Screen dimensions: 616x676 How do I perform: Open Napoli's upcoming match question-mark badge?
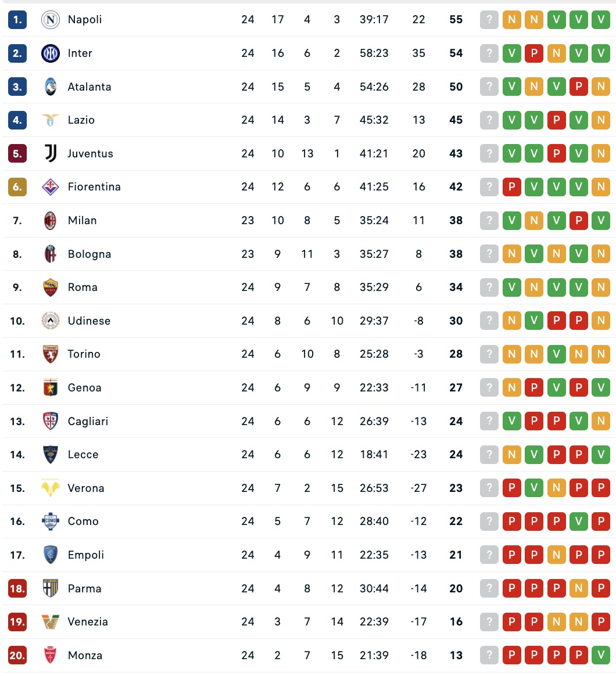489,20
